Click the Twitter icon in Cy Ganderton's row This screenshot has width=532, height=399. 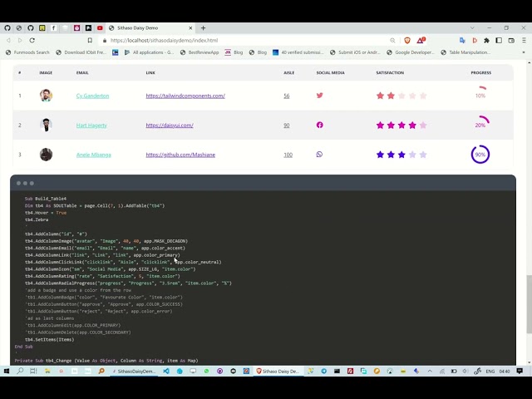coord(319,96)
